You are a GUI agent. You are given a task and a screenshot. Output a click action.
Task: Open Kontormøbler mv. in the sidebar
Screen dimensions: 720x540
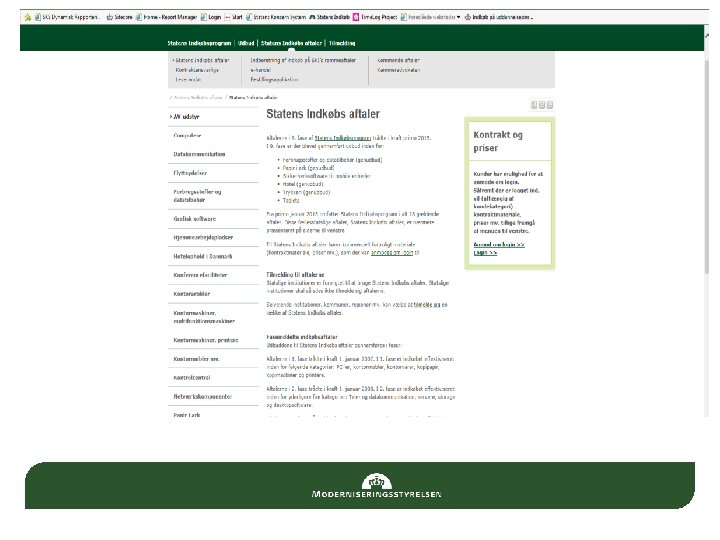click(196, 359)
